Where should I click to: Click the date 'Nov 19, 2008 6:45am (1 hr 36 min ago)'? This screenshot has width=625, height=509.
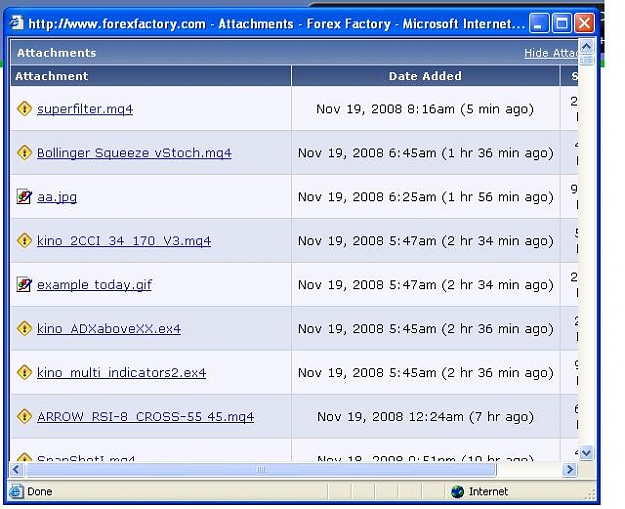[426, 153]
